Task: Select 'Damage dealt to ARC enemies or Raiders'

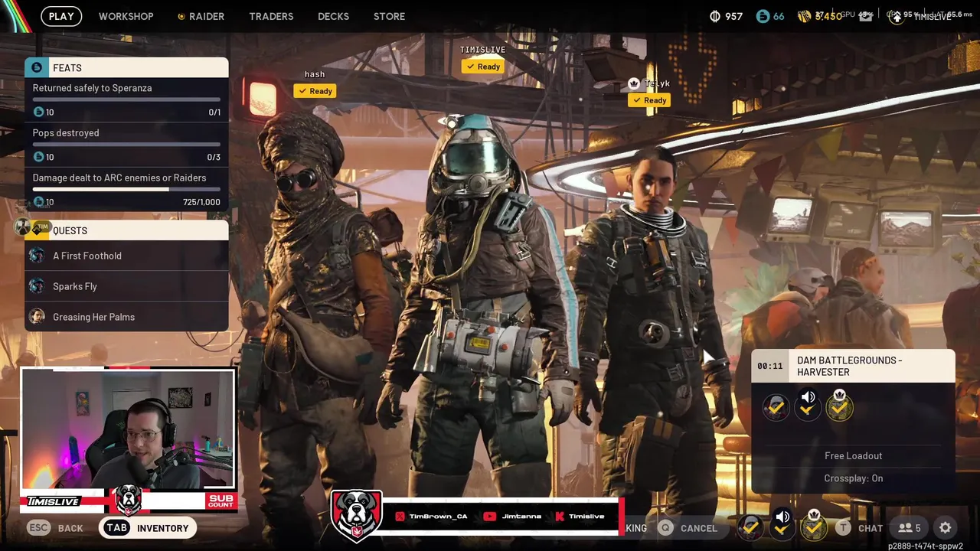Action: pos(126,189)
